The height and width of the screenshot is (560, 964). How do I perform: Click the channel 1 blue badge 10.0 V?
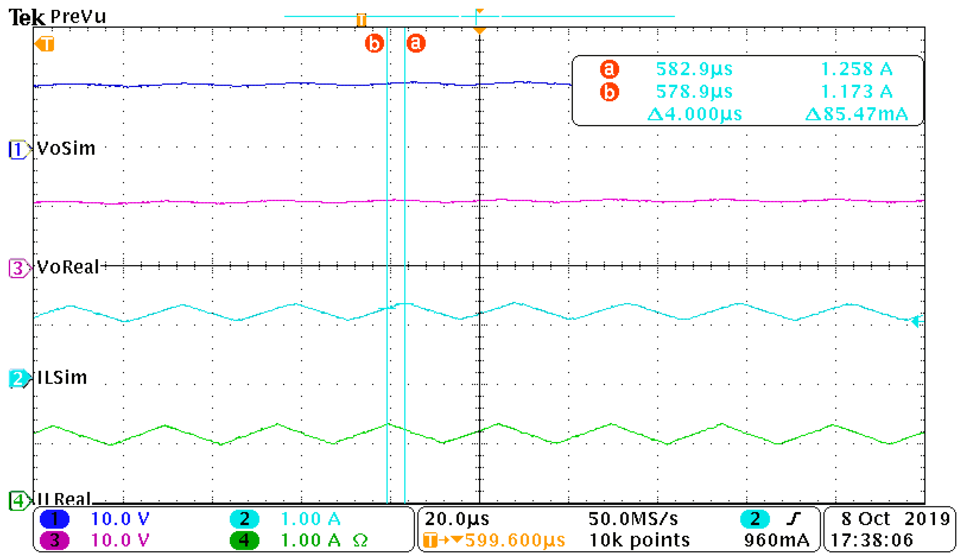[54, 519]
